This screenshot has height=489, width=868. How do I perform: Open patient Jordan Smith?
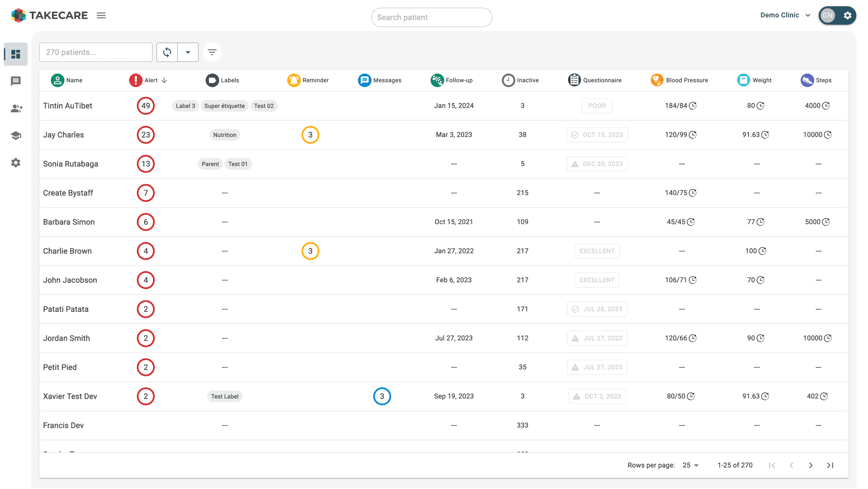(67, 339)
